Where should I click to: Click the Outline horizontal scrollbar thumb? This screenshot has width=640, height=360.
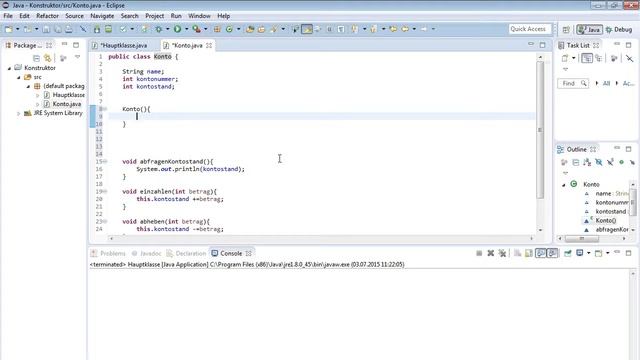point(582,238)
